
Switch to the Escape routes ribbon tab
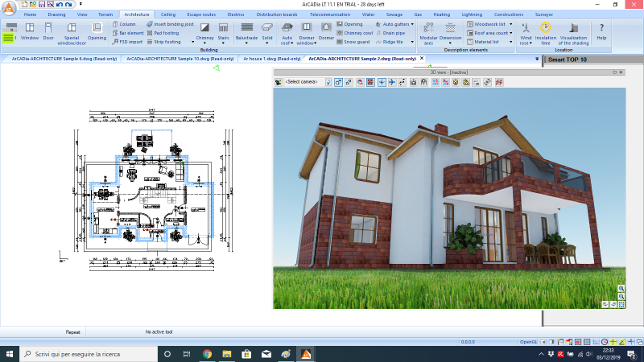pyautogui.click(x=200, y=14)
